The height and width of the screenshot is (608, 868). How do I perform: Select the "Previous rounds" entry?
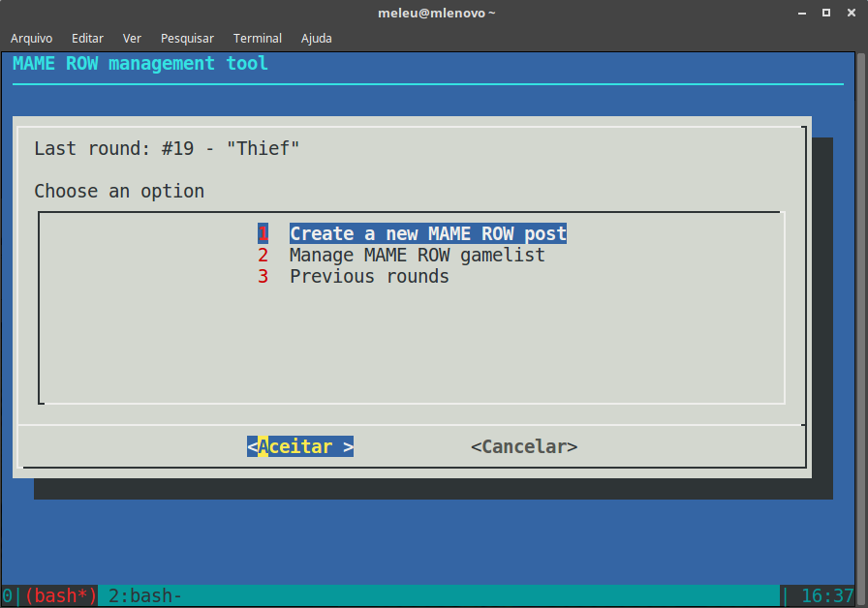(x=369, y=277)
